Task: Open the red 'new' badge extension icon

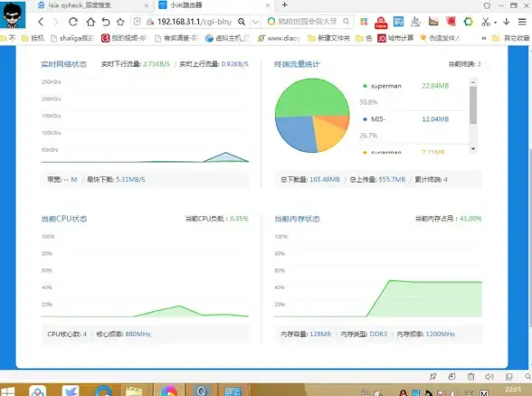Action: (x=381, y=23)
